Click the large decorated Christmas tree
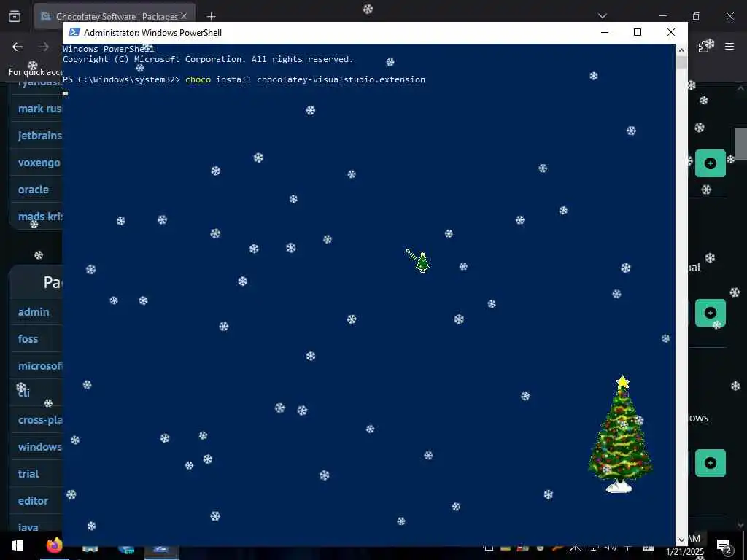The image size is (747, 560). point(620,434)
